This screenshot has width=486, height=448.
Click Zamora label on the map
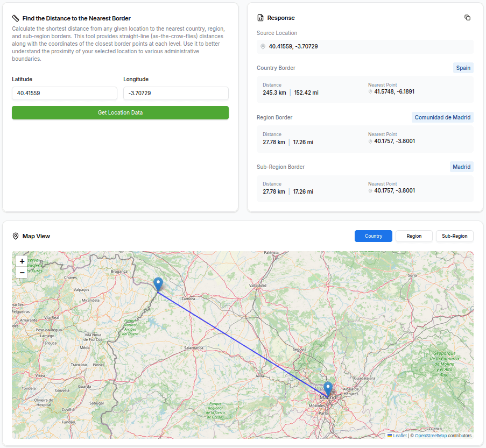click(x=188, y=298)
